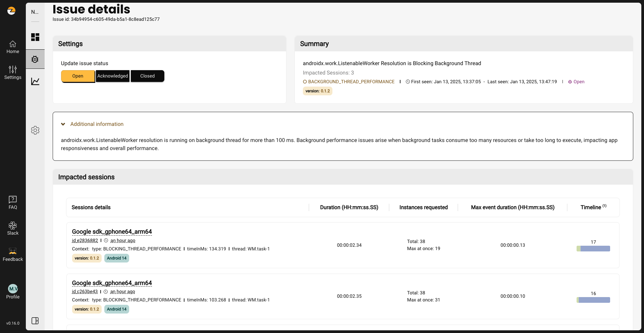The width and height of the screenshot is (644, 333).
Task: Open the M.V Profile avatar
Action: point(13,289)
